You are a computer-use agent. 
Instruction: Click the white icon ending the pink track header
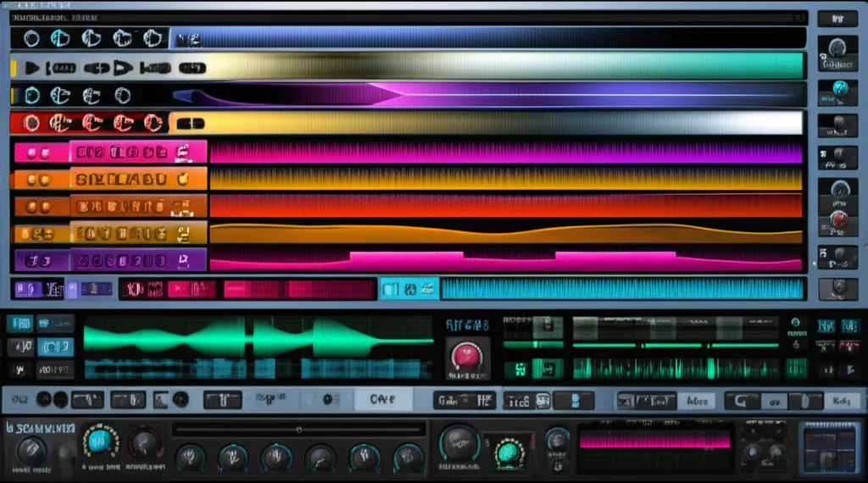pos(183,153)
